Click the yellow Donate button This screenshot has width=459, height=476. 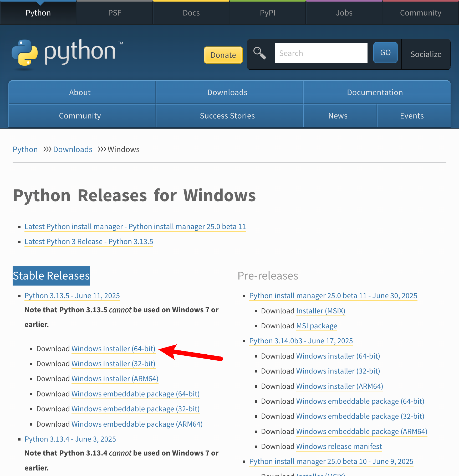(x=223, y=55)
